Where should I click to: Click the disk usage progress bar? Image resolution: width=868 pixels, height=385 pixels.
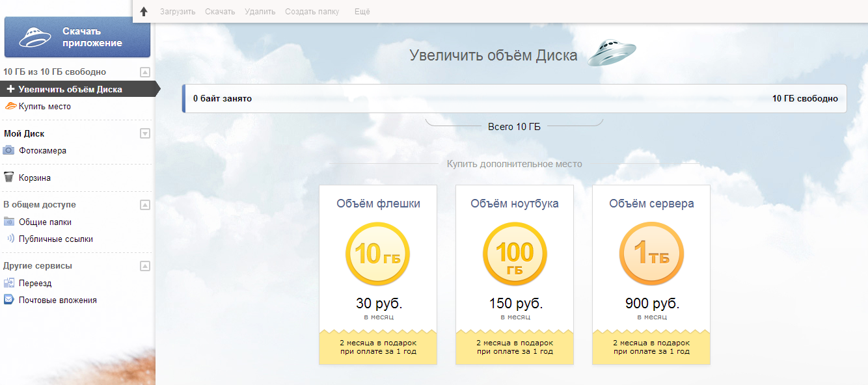click(515, 99)
